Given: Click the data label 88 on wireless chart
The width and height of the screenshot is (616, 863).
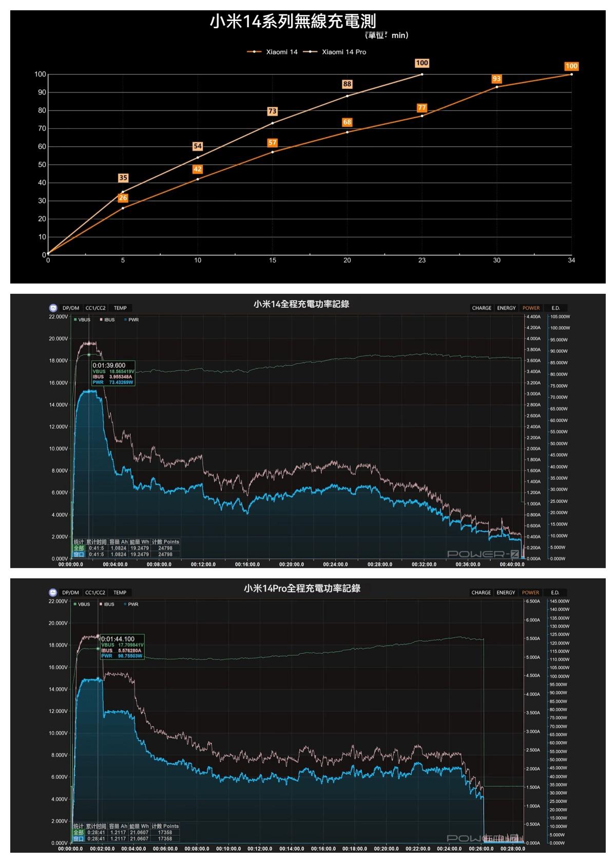Looking at the screenshot, I should (x=348, y=84).
